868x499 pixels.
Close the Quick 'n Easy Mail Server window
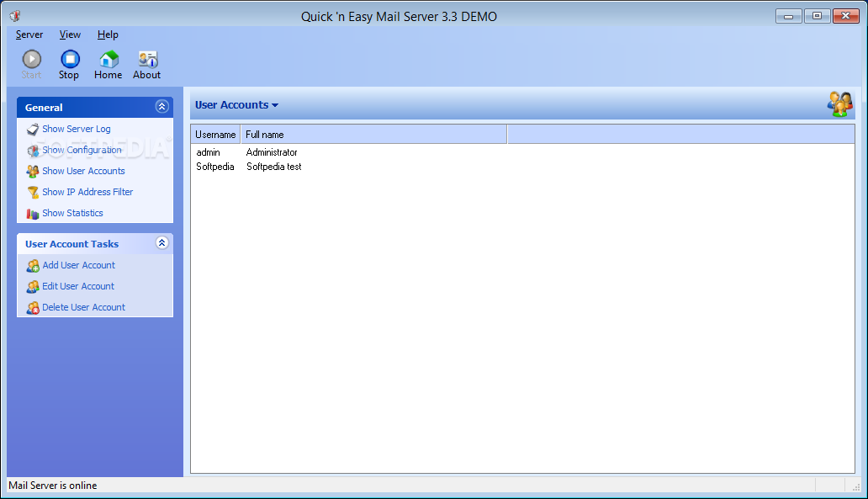click(x=846, y=16)
